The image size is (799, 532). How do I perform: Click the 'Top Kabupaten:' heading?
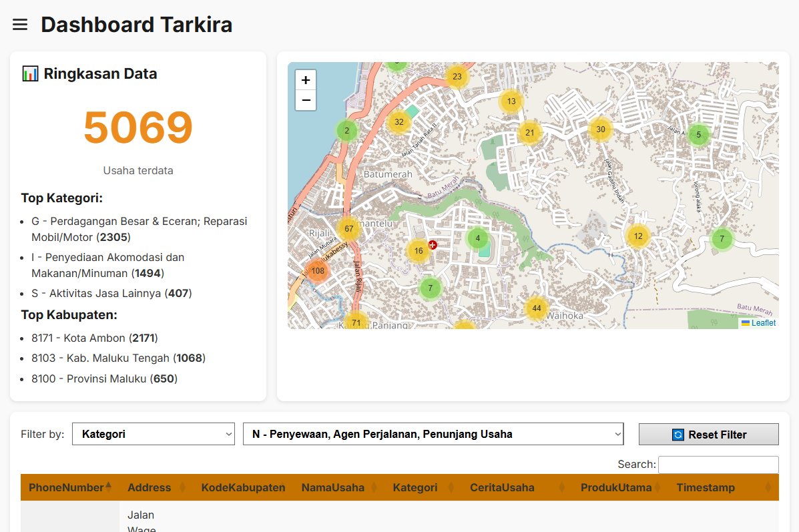[69, 315]
